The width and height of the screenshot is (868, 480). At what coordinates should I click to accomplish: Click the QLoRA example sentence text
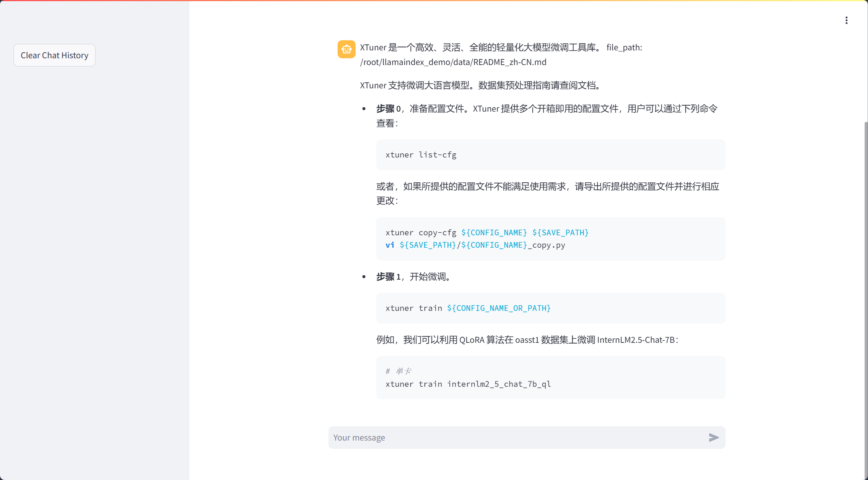(x=526, y=340)
